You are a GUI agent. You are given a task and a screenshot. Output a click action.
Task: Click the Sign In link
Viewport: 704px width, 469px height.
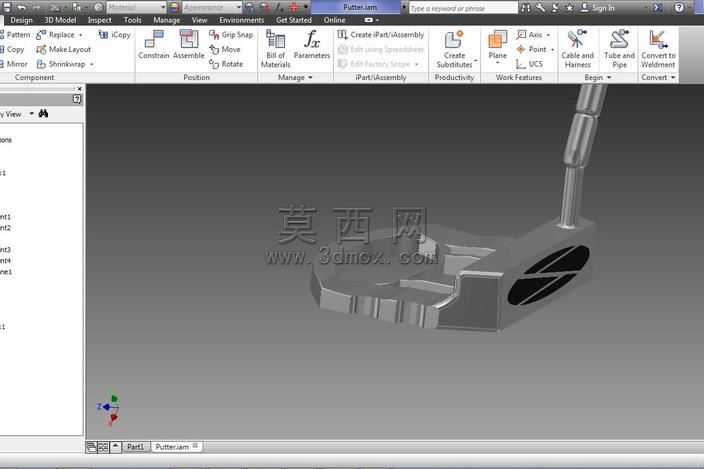(598, 8)
